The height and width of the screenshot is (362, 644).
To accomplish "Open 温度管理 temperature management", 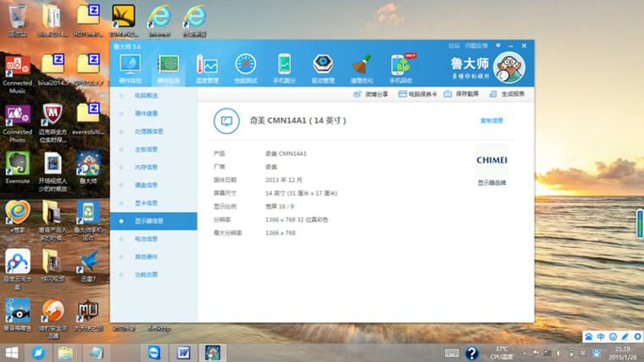I will (x=207, y=69).
